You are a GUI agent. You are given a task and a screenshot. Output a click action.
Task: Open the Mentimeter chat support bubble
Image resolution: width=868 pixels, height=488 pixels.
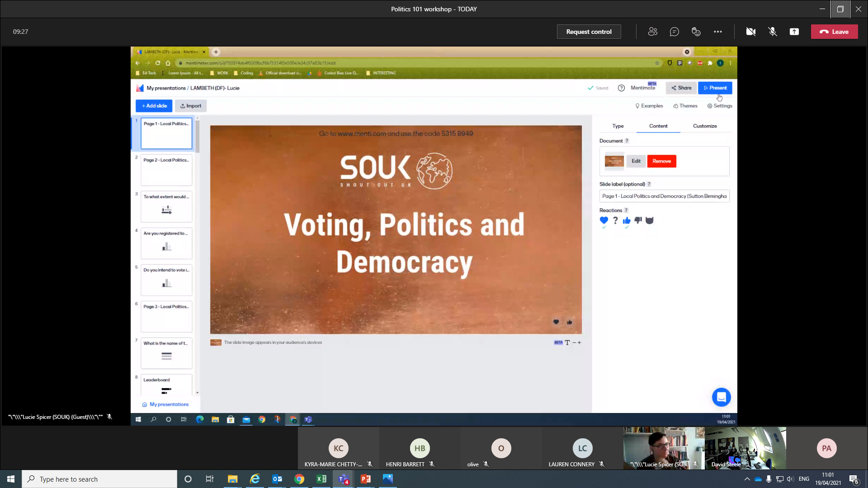pos(721,397)
